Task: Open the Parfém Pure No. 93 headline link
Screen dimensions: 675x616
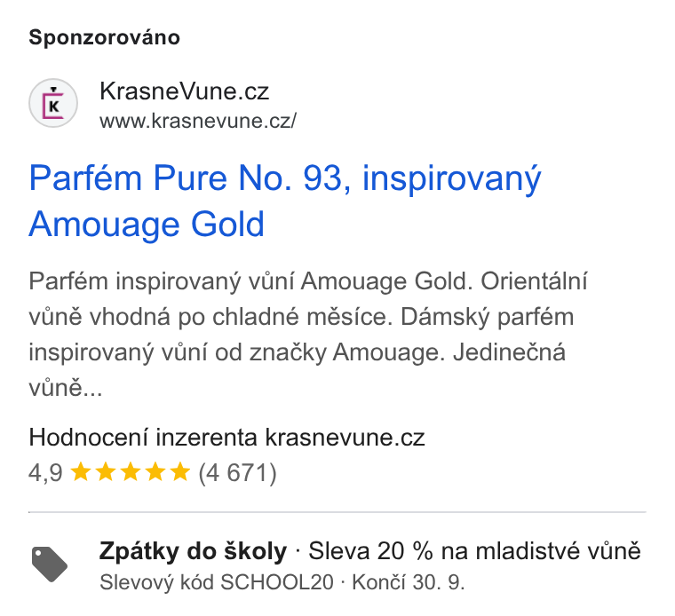Action: (x=284, y=201)
